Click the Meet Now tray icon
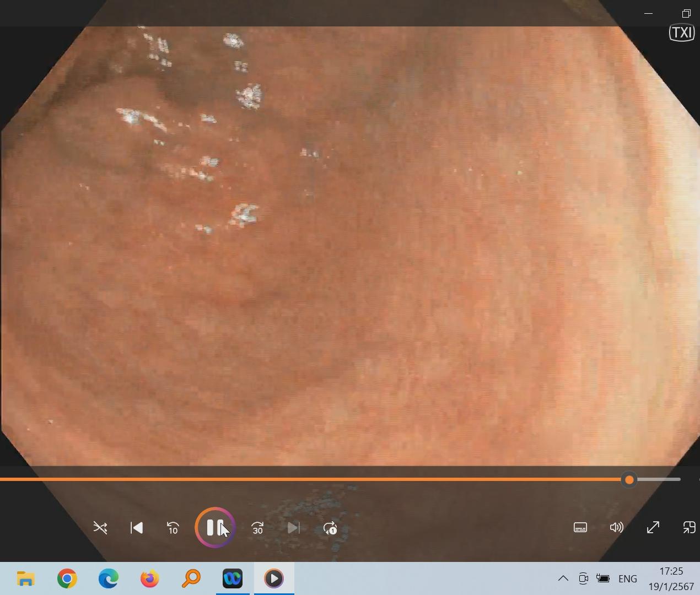 [x=583, y=578]
